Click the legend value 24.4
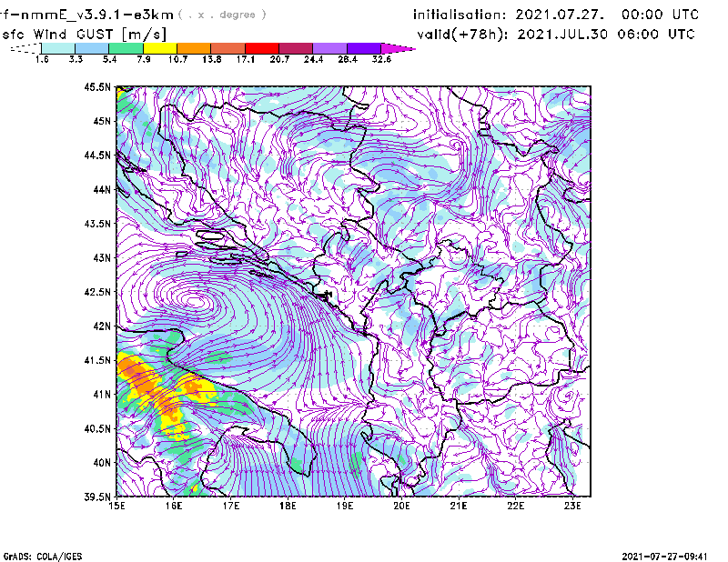 pyautogui.click(x=313, y=59)
